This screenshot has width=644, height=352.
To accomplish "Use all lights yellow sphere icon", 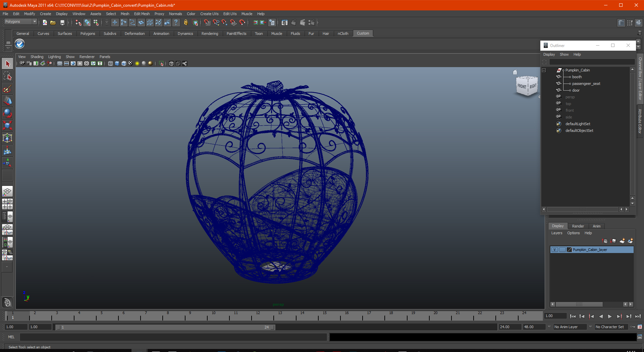I will (x=137, y=63).
